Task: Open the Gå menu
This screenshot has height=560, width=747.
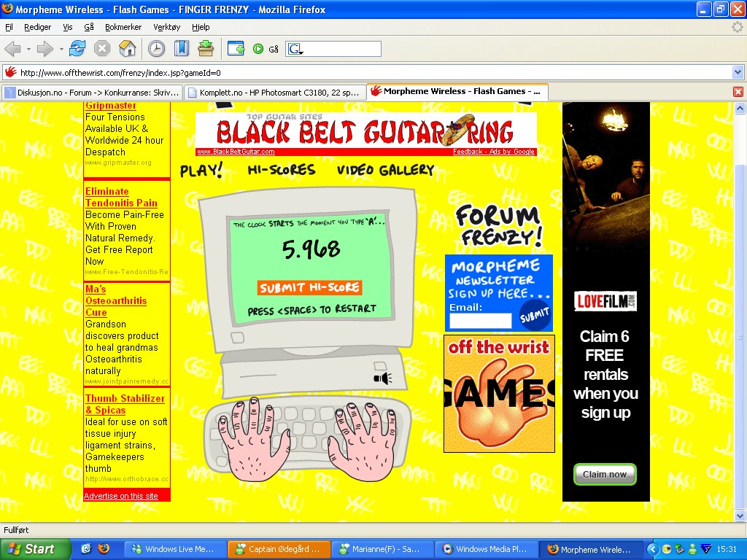Action: [89, 27]
